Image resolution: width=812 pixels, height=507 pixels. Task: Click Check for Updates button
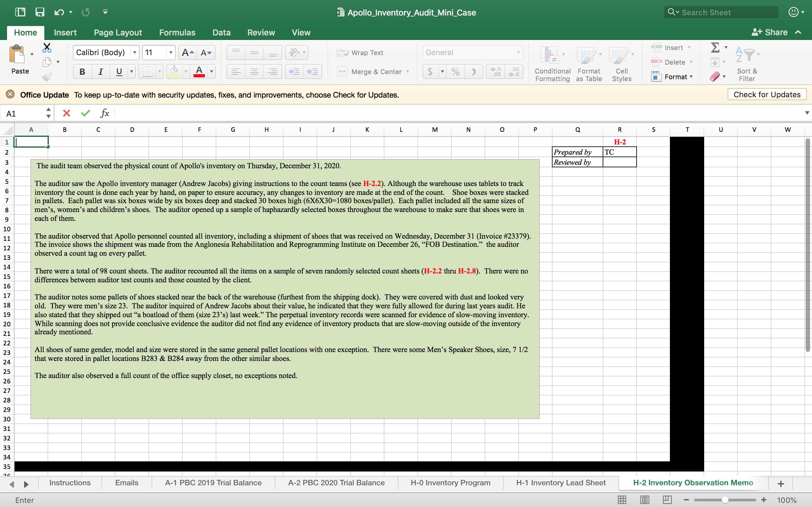(x=767, y=94)
